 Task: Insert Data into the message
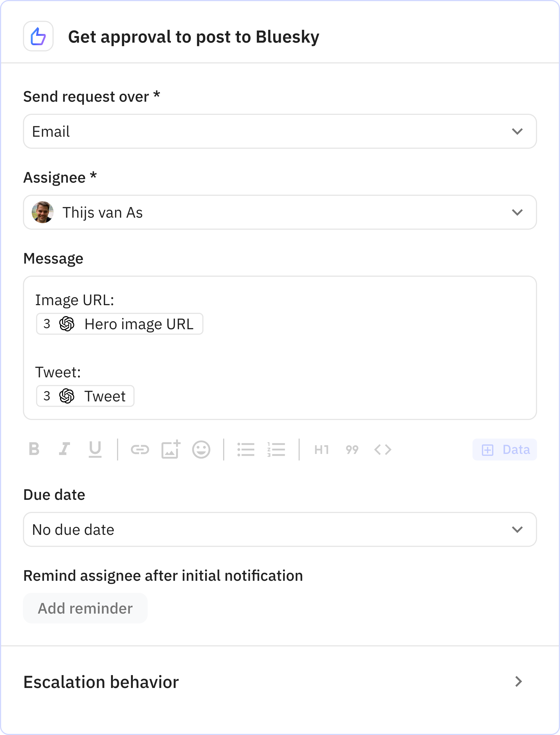coord(504,449)
